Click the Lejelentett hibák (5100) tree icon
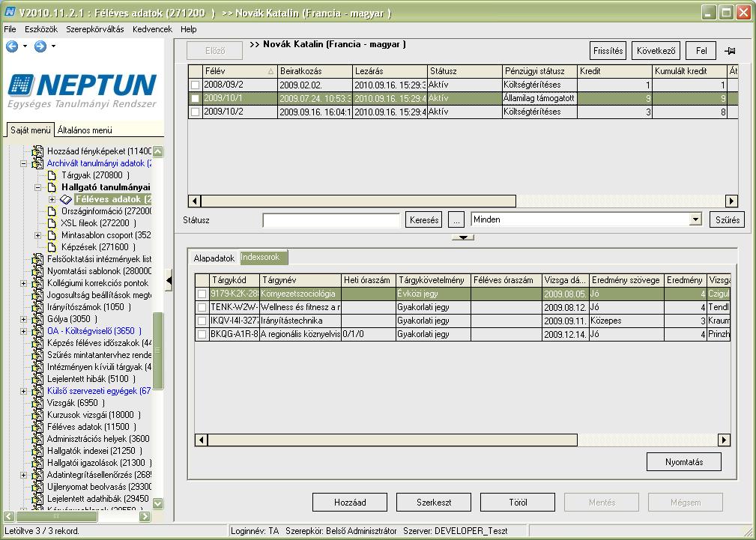This screenshot has width=756, height=540. (37, 379)
